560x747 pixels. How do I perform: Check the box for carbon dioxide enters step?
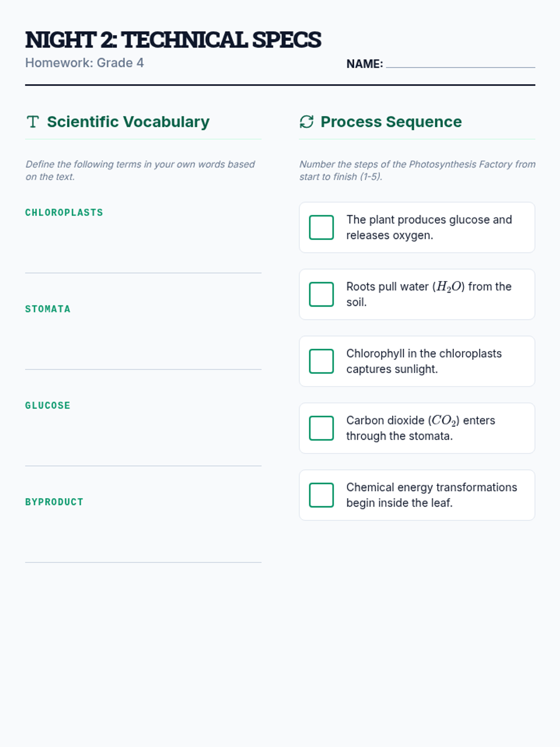point(322,428)
